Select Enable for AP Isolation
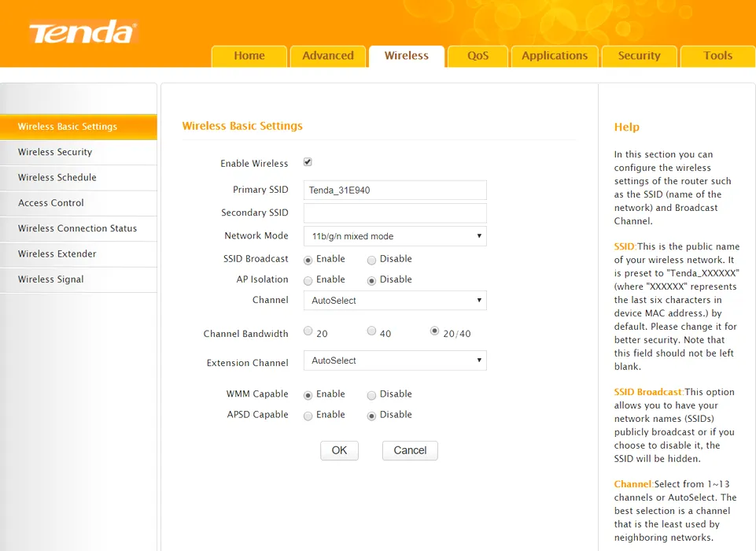Screen dimensions: 756x551 308,281
